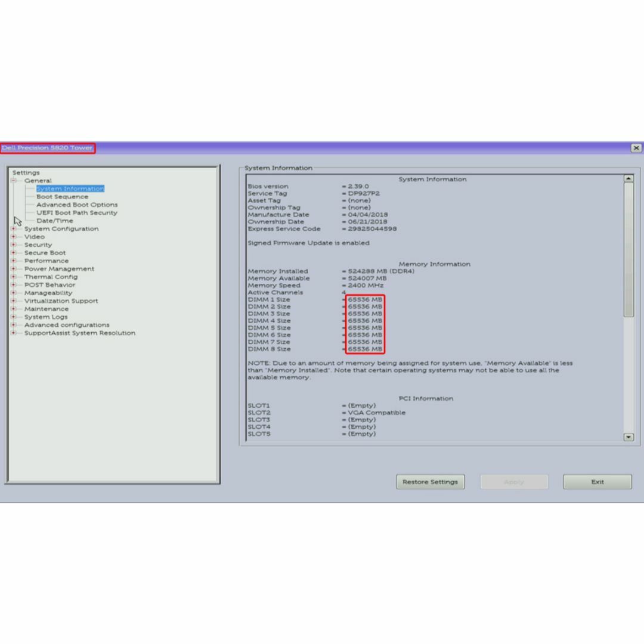Click the Exit button

(597, 482)
